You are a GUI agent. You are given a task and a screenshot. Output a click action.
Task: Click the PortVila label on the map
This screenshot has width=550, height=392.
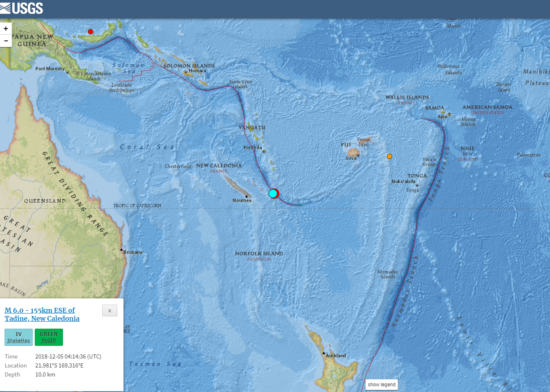click(x=253, y=148)
